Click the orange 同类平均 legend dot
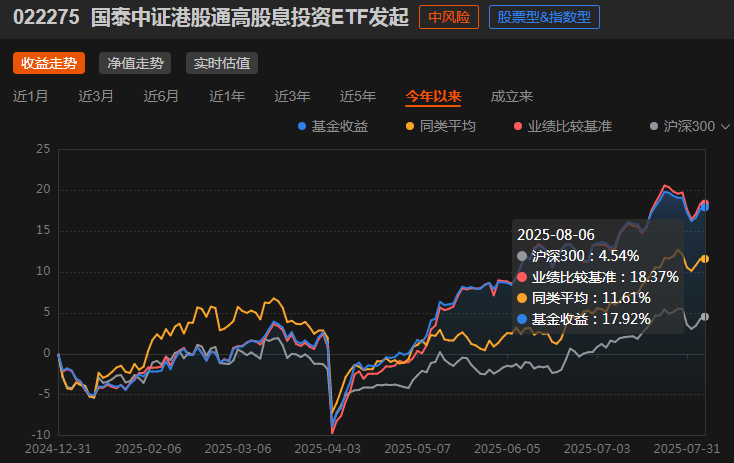 tap(410, 126)
